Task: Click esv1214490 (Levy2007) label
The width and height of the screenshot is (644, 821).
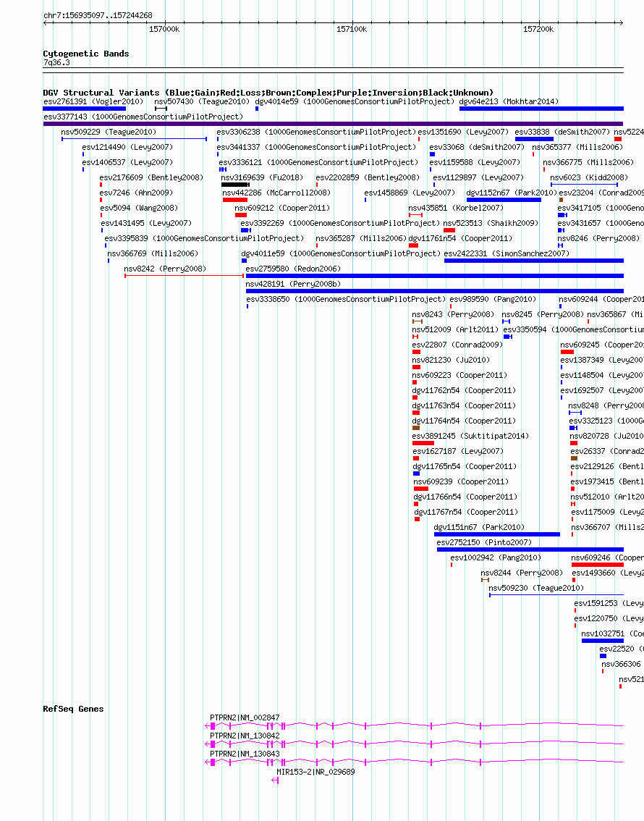Action: pyautogui.click(x=127, y=147)
